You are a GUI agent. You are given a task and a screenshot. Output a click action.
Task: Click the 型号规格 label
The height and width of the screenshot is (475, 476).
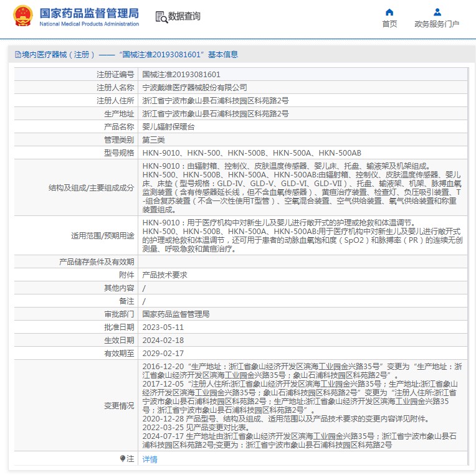pyautogui.click(x=119, y=153)
